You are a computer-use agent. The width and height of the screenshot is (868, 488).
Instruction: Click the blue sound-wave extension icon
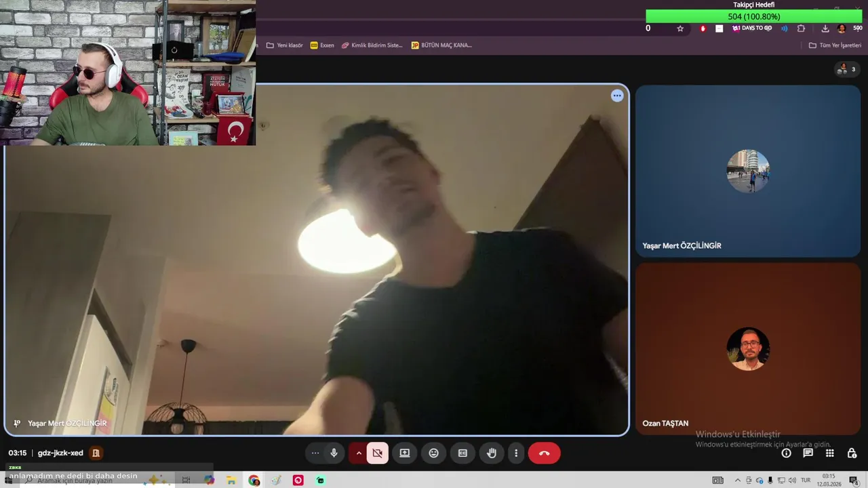point(785,28)
